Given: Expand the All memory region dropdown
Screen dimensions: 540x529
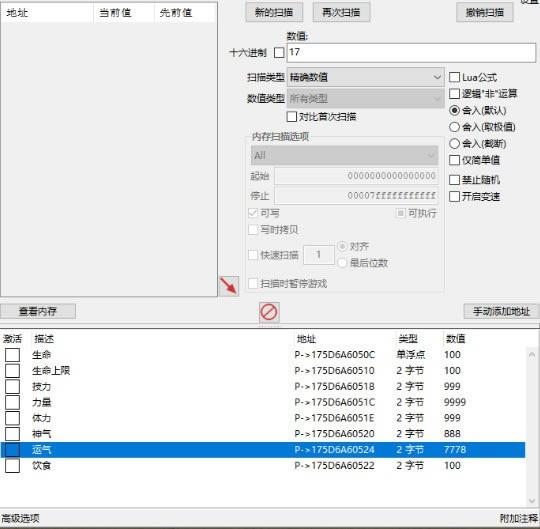Looking at the screenshot, I should [x=344, y=155].
